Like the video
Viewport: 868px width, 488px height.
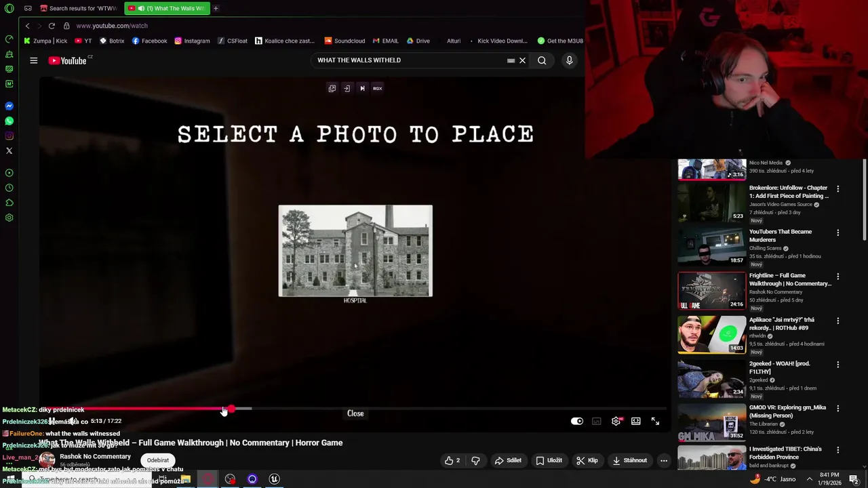[x=453, y=460]
